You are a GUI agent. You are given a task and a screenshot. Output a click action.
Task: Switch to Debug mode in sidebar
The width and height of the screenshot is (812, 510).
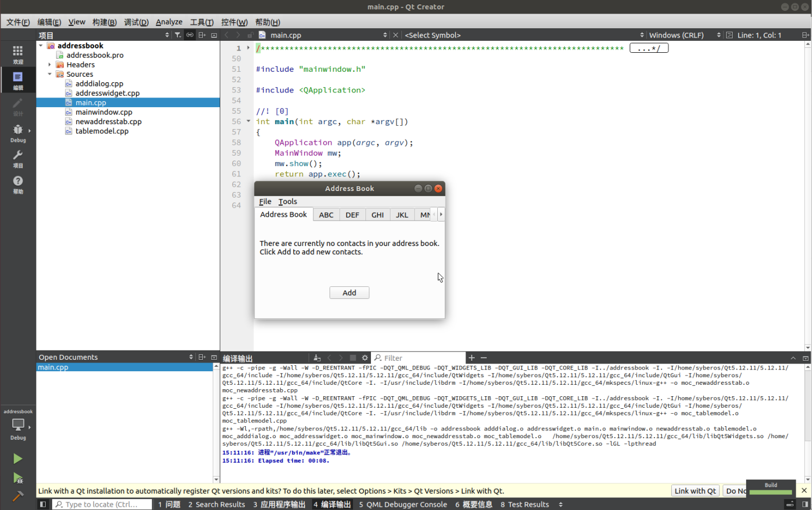click(18, 133)
